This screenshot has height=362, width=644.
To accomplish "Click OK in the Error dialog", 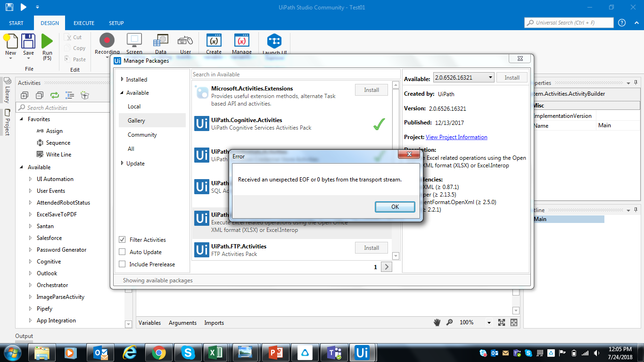I will tap(395, 206).
